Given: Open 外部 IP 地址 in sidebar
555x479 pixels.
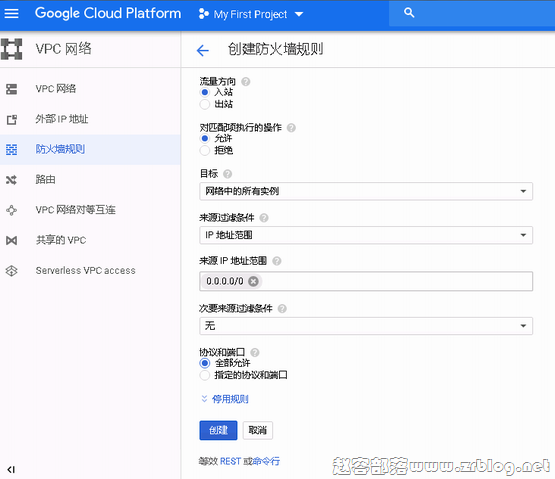Looking at the screenshot, I should pyautogui.click(x=62, y=119).
